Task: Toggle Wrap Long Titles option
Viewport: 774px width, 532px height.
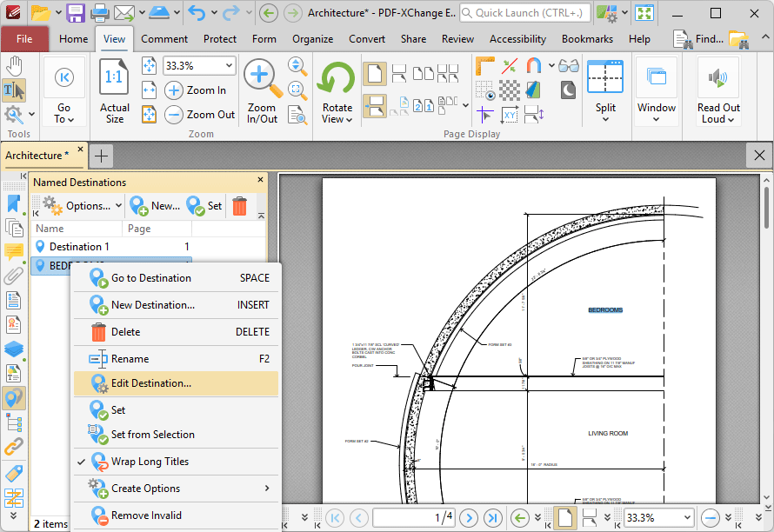Action: (176, 462)
